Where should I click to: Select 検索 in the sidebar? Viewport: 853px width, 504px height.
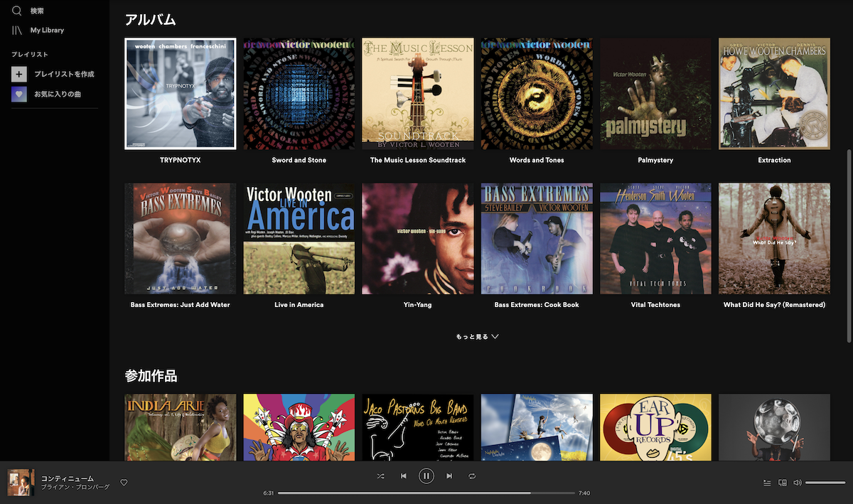37,11
